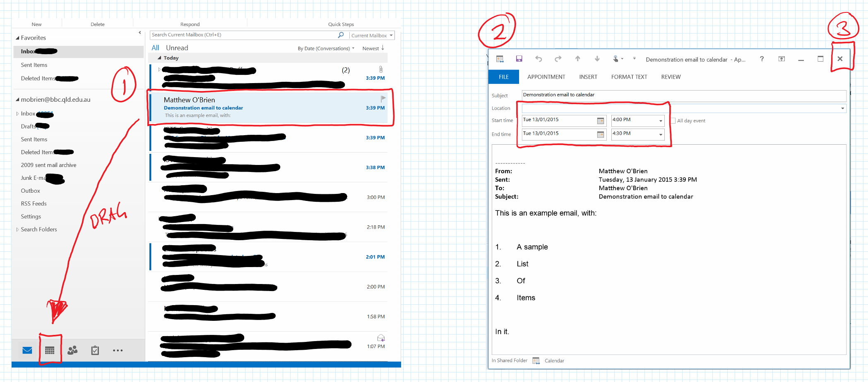Open the Current Mailbox dropdown
Viewport: 868px width, 382px height.
371,35
